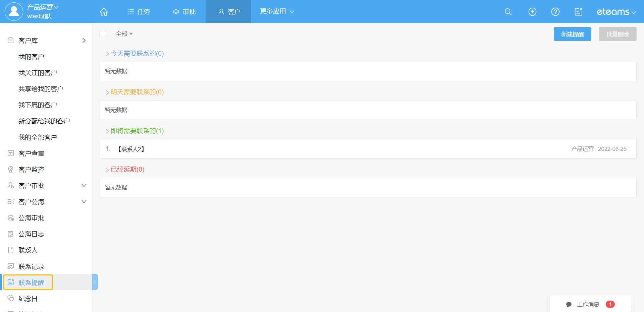Click the 工作消息 chat bubble icon

click(x=569, y=304)
